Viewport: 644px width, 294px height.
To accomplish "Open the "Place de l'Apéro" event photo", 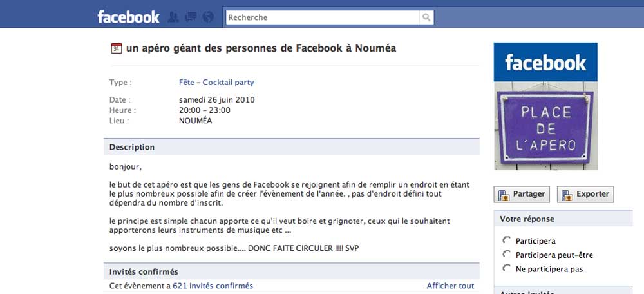I will pos(545,106).
